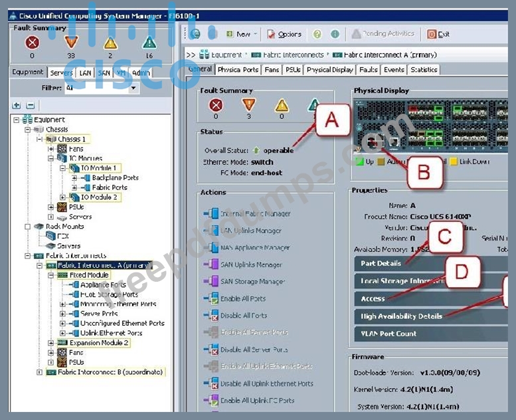Expand VLAN Port Count section

pos(431,334)
